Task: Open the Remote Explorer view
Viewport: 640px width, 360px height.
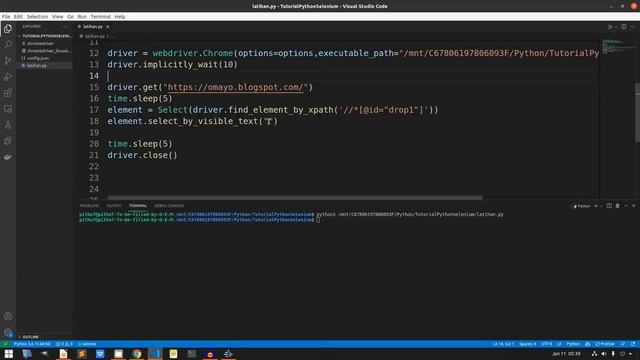Action: [8, 109]
